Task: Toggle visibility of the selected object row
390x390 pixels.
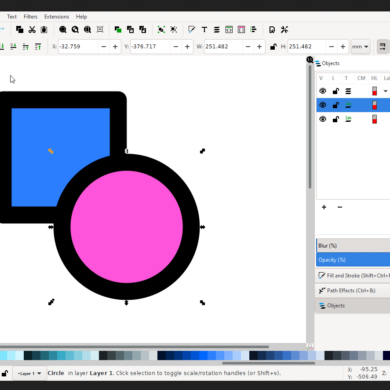Action: (323, 105)
